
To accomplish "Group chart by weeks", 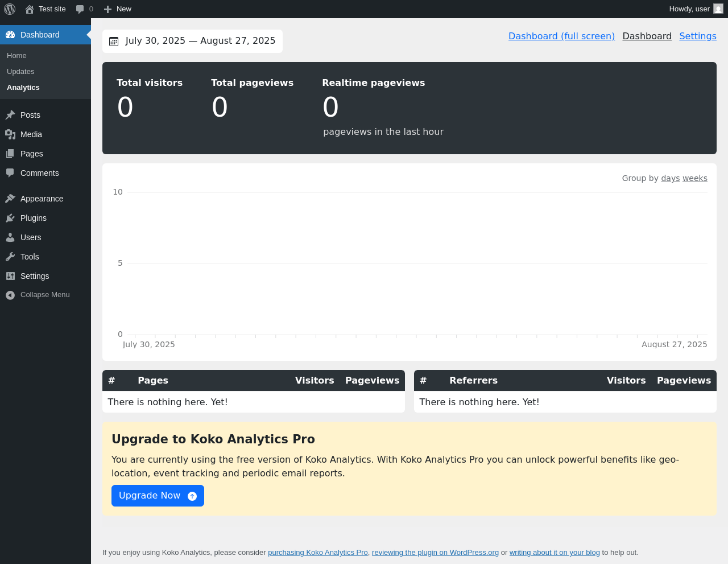I will (x=695, y=178).
